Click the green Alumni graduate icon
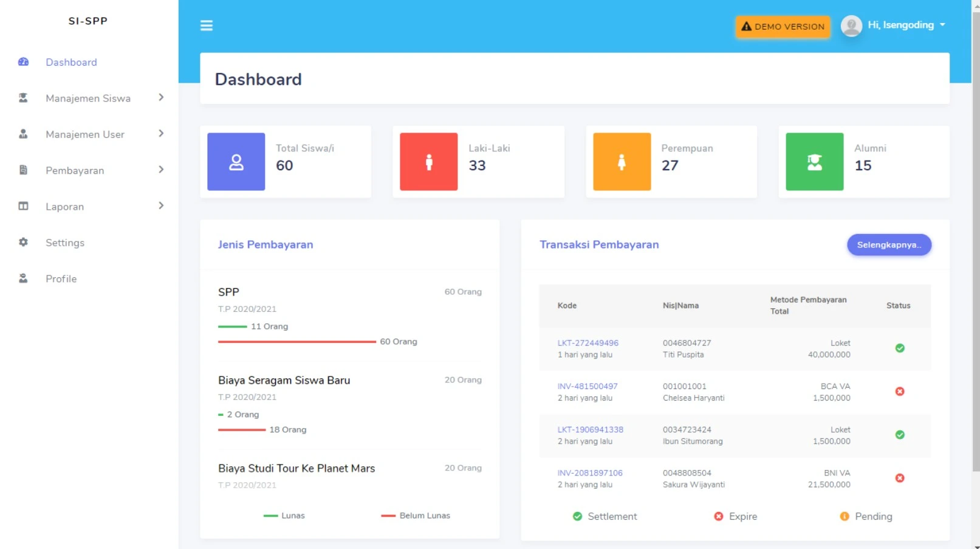Viewport: 980px width, 549px height. coord(815,162)
